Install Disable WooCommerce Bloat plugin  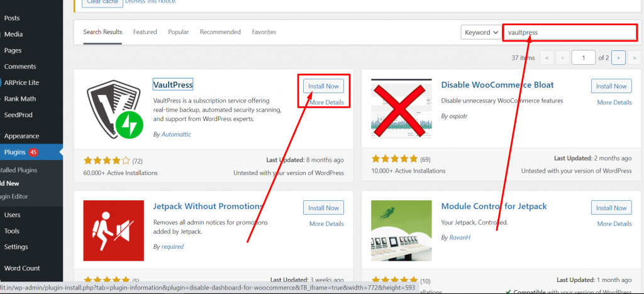tap(611, 86)
